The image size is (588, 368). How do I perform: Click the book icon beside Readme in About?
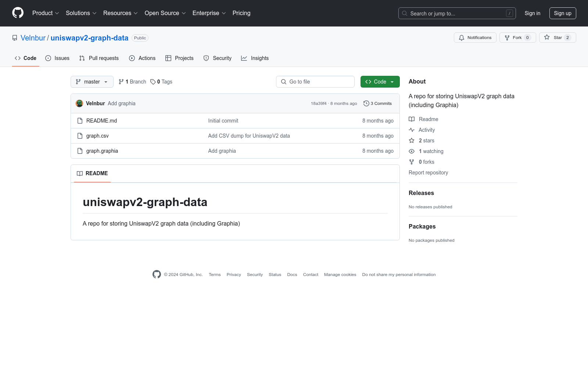click(x=412, y=119)
